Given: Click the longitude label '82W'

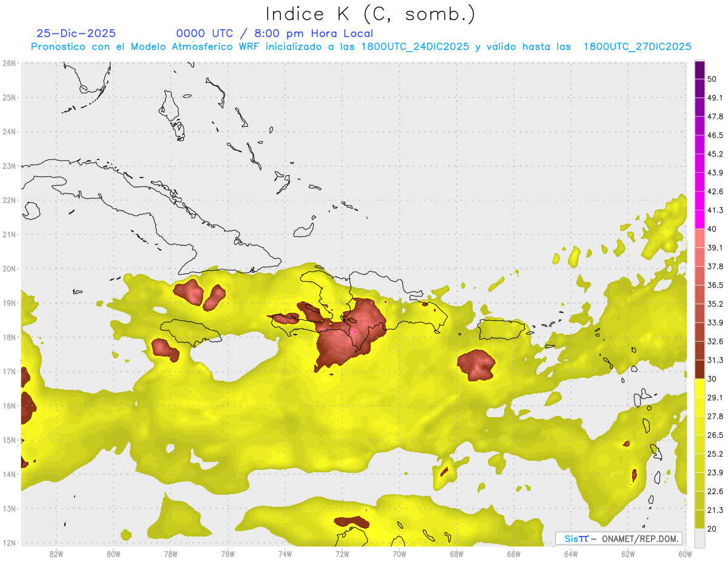Looking at the screenshot, I should coord(56,554).
